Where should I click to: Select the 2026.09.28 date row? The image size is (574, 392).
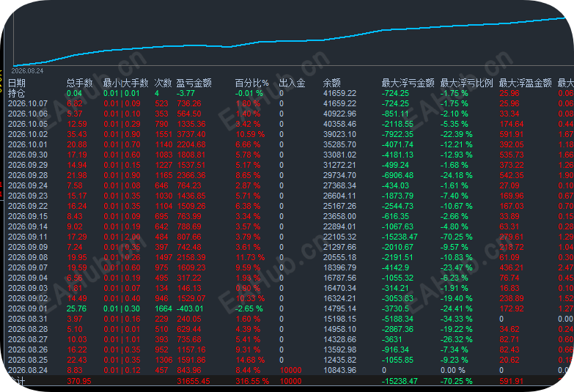click(28, 175)
